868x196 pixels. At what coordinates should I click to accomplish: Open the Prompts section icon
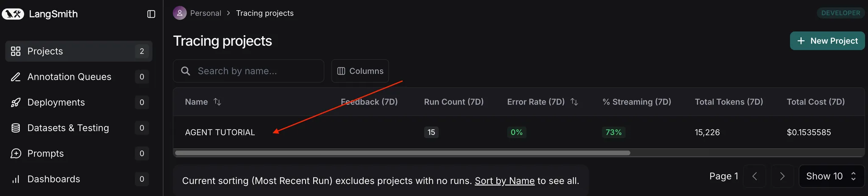click(x=16, y=153)
